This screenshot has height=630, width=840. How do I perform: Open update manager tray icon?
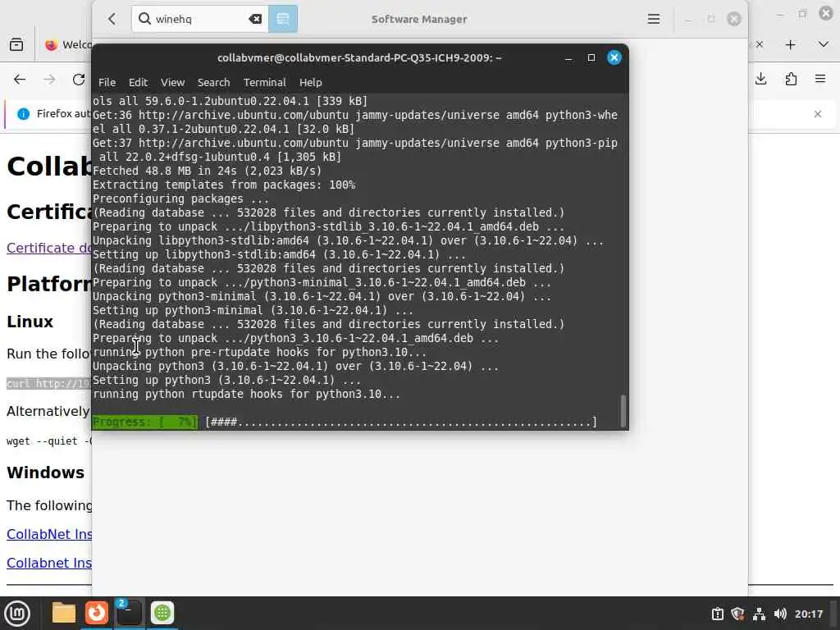[x=718, y=614]
